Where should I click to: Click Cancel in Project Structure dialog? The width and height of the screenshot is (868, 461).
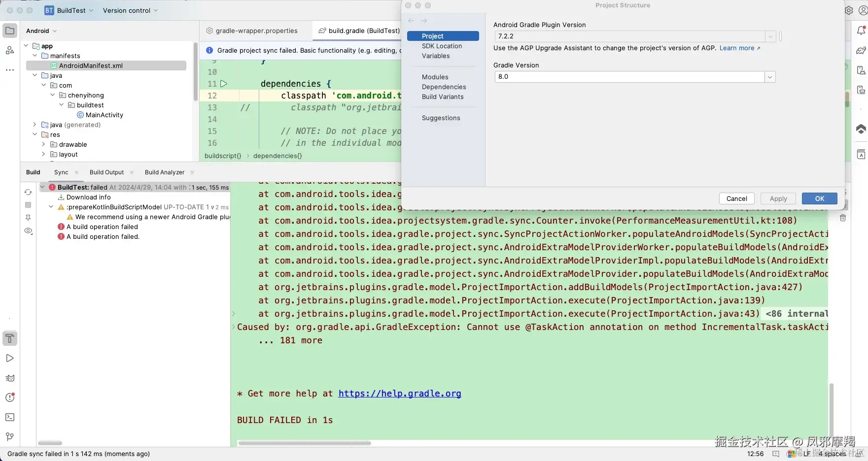tap(737, 198)
